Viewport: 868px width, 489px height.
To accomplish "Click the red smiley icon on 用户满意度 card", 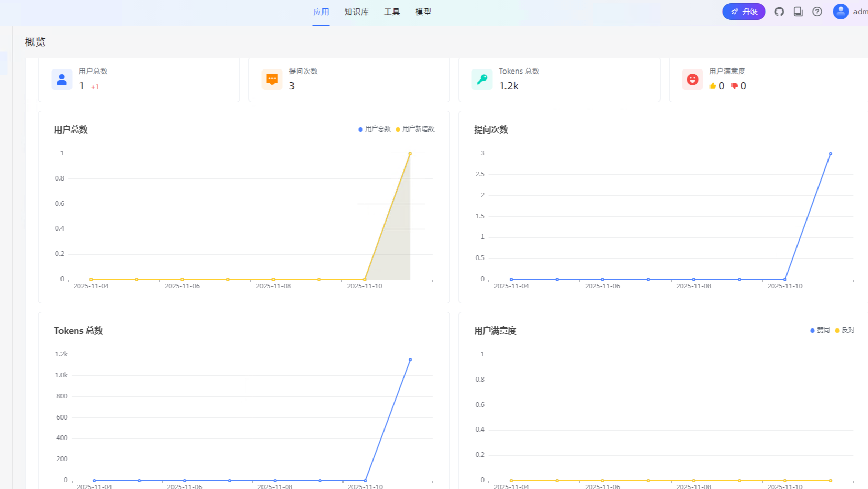I will [x=692, y=79].
